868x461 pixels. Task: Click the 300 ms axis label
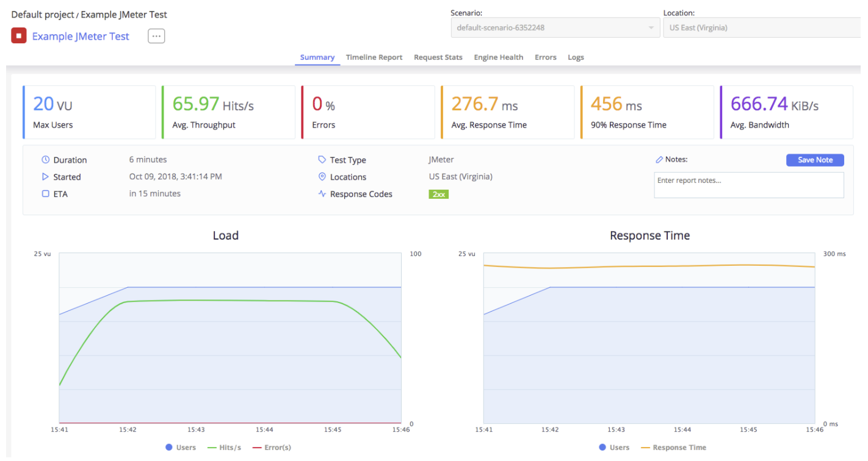[834, 254]
